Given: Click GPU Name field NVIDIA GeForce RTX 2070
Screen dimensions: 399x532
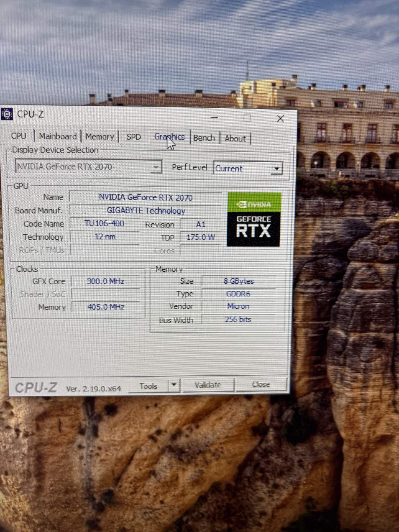Looking at the screenshot, I should [145, 198].
